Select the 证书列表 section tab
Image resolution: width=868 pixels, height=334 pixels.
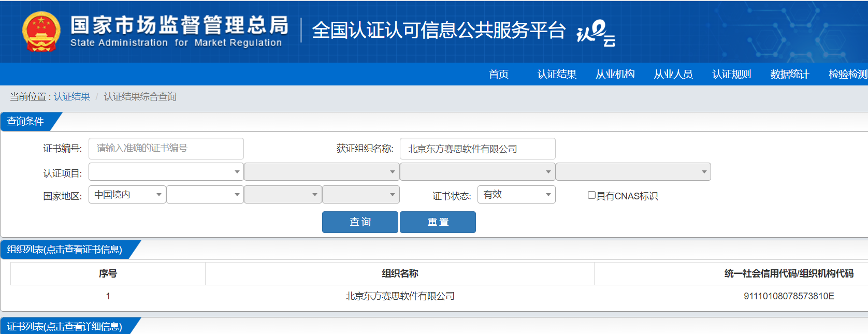pos(65,326)
